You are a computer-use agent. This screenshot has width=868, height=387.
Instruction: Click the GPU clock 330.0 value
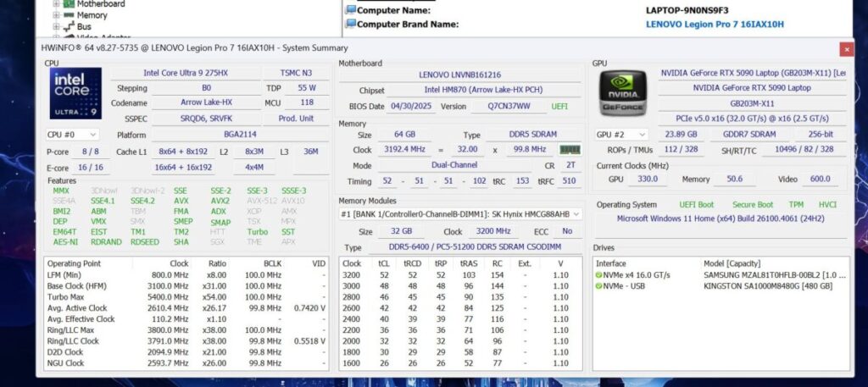coord(648,180)
